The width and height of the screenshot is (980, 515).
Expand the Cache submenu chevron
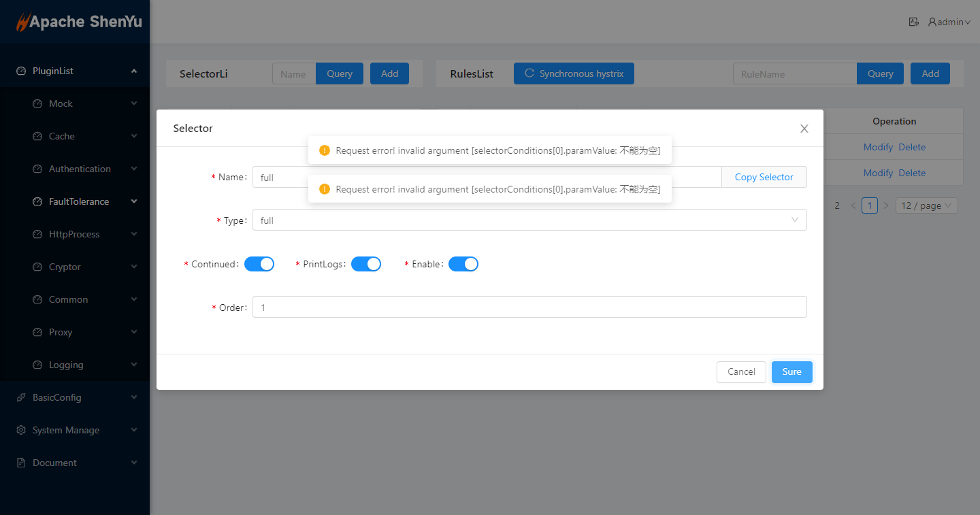pyautogui.click(x=134, y=136)
